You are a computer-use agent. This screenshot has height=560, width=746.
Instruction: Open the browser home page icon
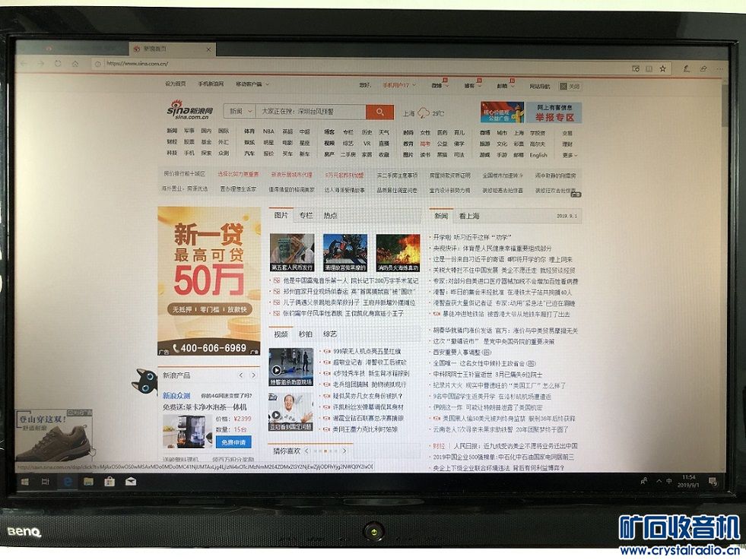point(75,63)
